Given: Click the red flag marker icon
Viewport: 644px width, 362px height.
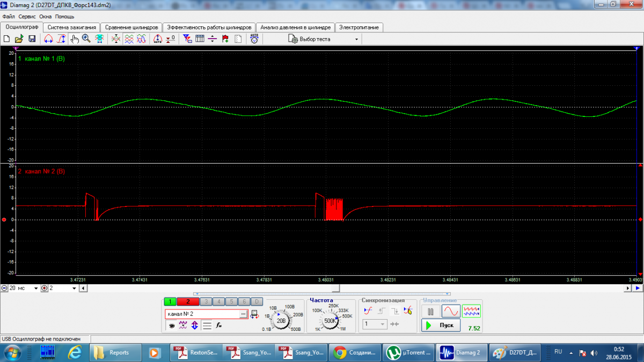Looking at the screenshot, I should click(225, 39).
